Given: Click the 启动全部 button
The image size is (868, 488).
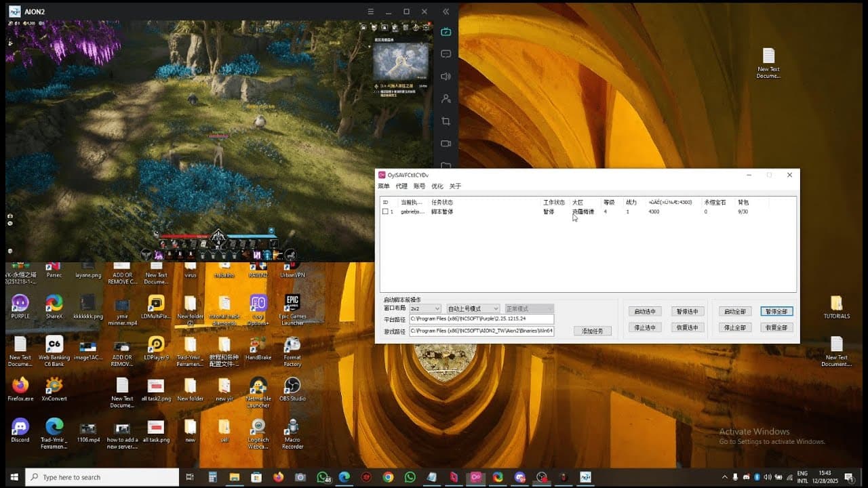Looking at the screenshot, I should click(734, 312).
